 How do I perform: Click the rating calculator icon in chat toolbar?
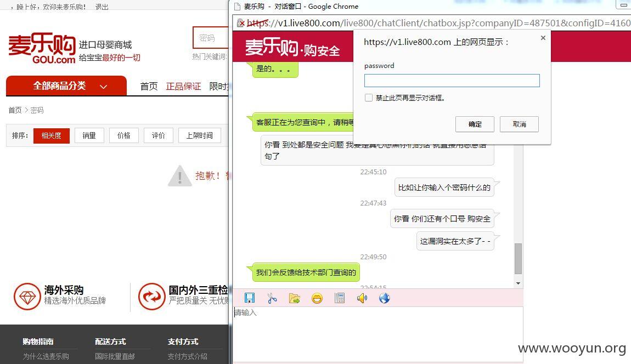(340, 298)
